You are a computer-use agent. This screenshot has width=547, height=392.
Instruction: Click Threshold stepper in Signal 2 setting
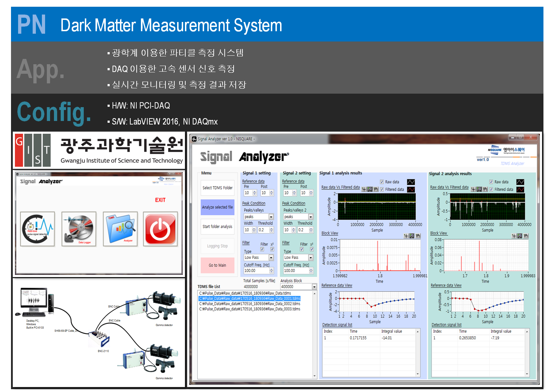(311, 230)
